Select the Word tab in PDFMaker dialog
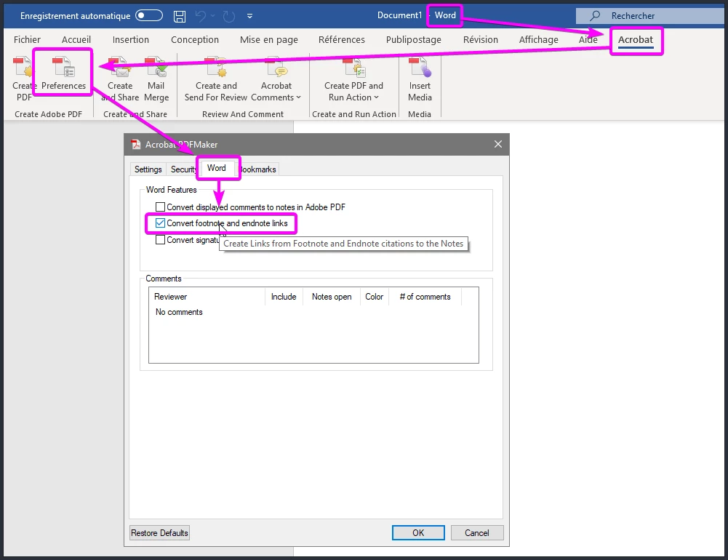 [216, 168]
